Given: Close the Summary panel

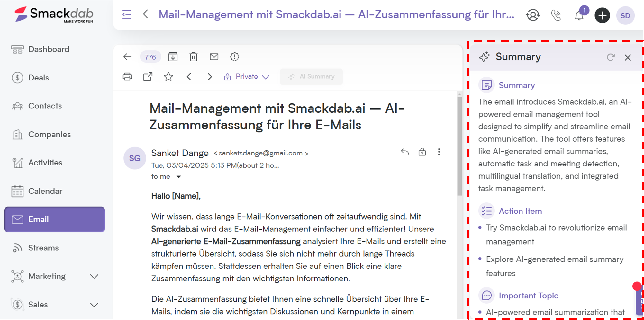Looking at the screenshot, I should [x=628, y=58].
